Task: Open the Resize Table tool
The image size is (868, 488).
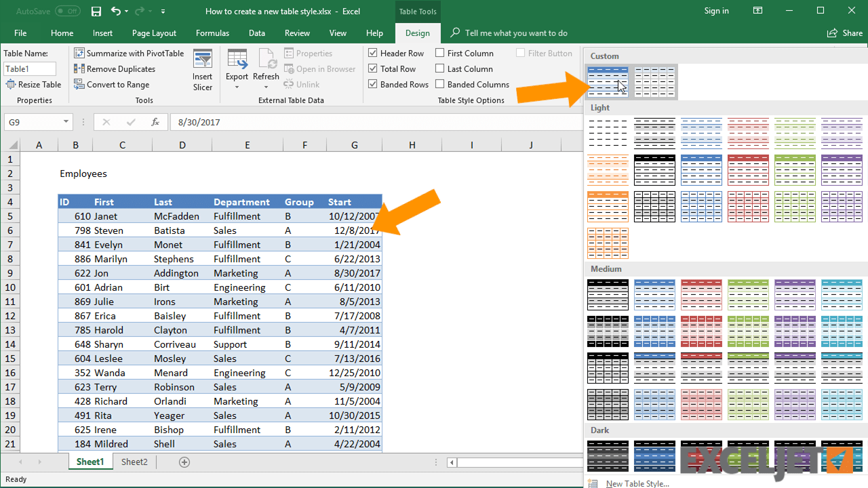Action: 34,84
